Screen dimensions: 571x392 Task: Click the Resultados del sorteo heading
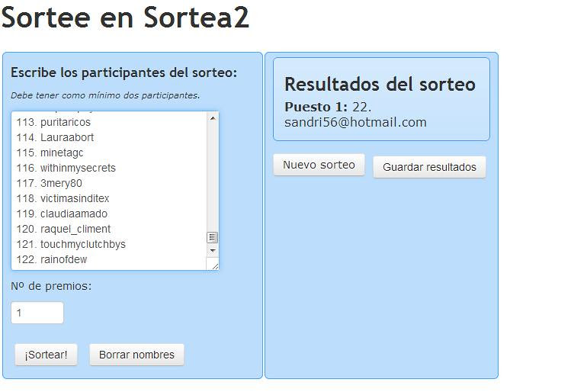[x=380, y=84]
